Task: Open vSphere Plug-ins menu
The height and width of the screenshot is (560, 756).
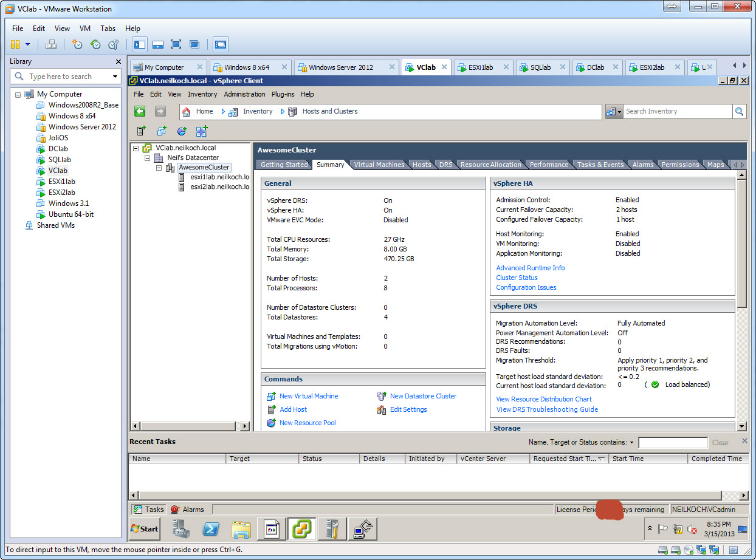Action: pos(283,94)
